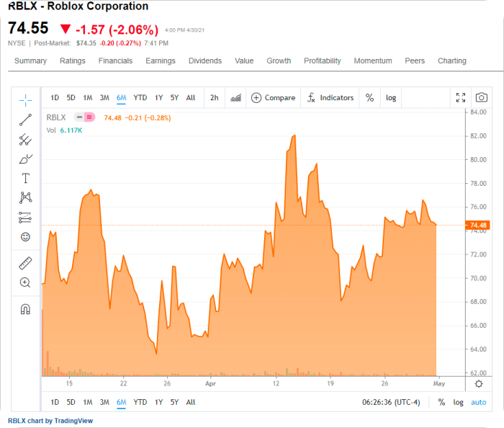504x428 pixels.
Task: Open the Indicators menu
Action: pos(330,98)
